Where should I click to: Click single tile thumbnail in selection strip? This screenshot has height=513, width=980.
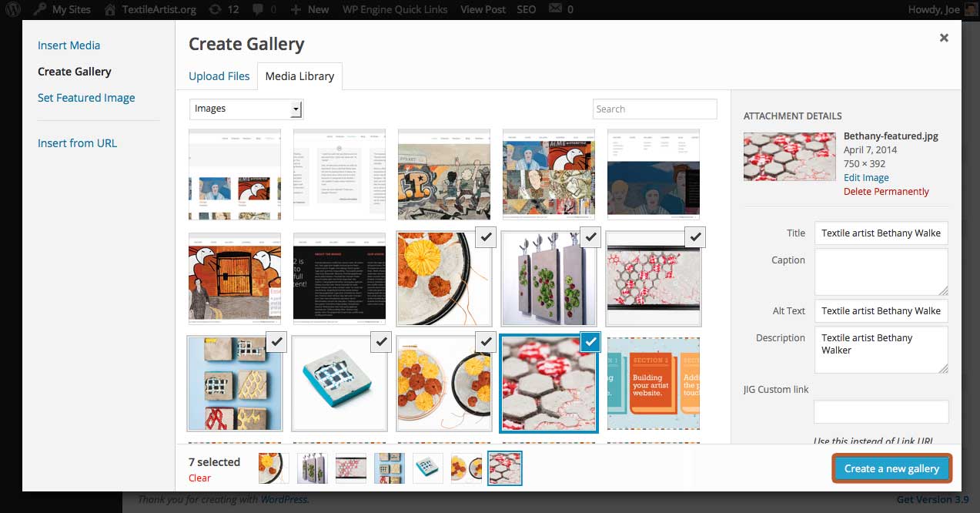pos(428,468)
